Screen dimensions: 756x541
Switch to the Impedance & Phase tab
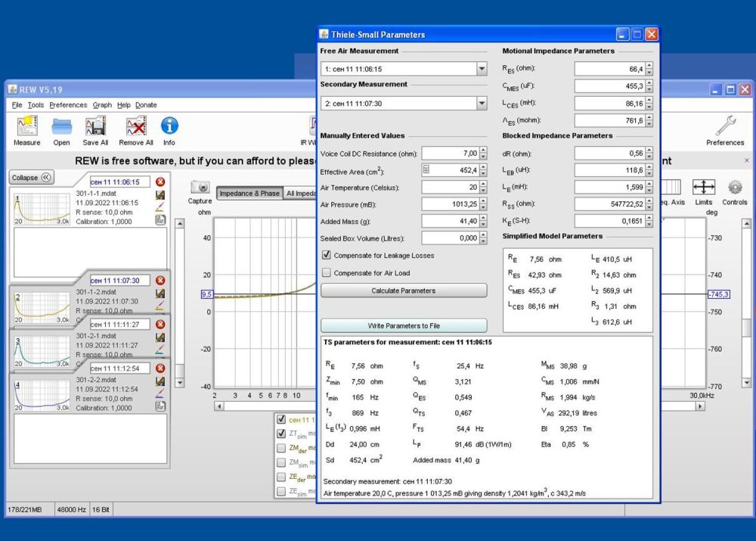pos(249,194)
